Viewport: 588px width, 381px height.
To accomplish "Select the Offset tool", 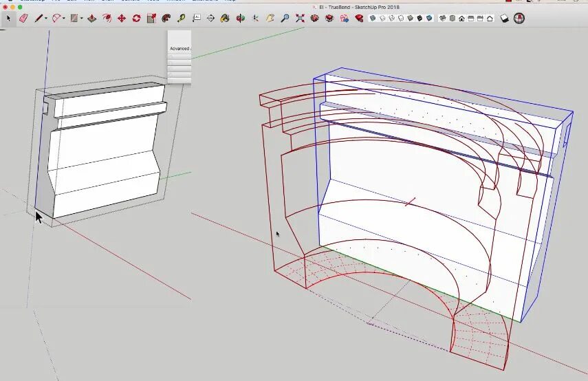I will (x=107, y=18).
